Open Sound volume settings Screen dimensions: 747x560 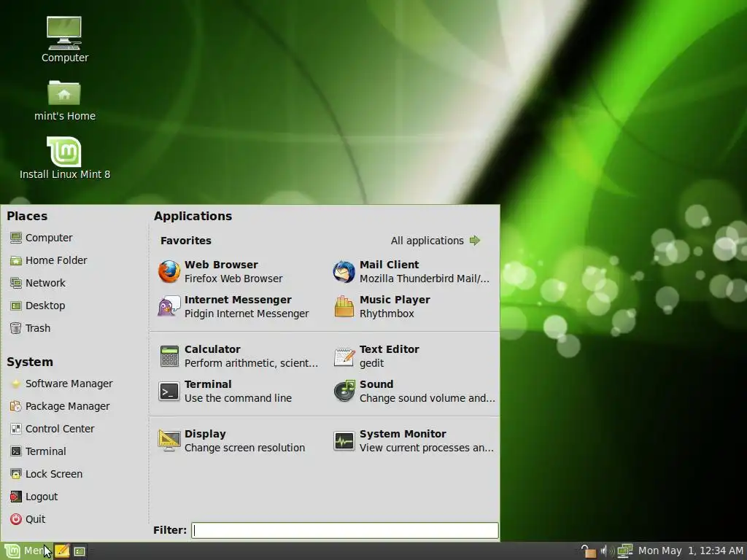pyautogui.click(x=414, y=391)
